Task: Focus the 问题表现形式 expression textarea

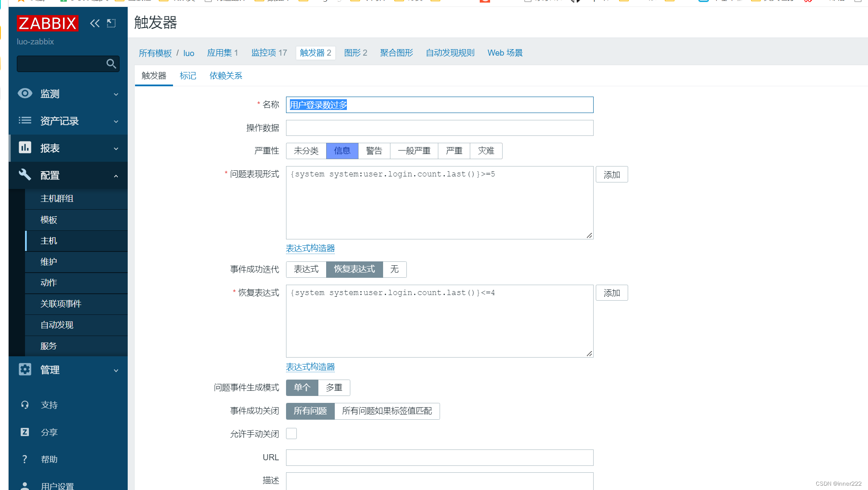Action: tap(440, 202)
